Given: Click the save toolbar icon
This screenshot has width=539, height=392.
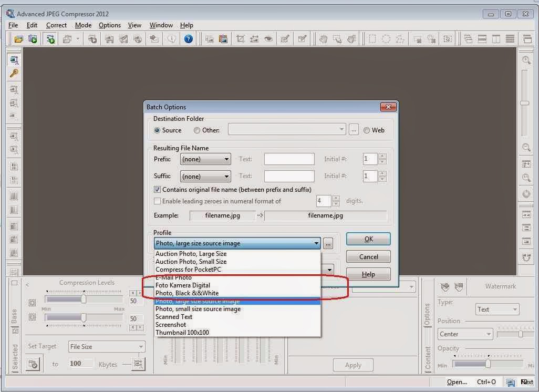Looking at the screenshot, I should coord(109,39).
